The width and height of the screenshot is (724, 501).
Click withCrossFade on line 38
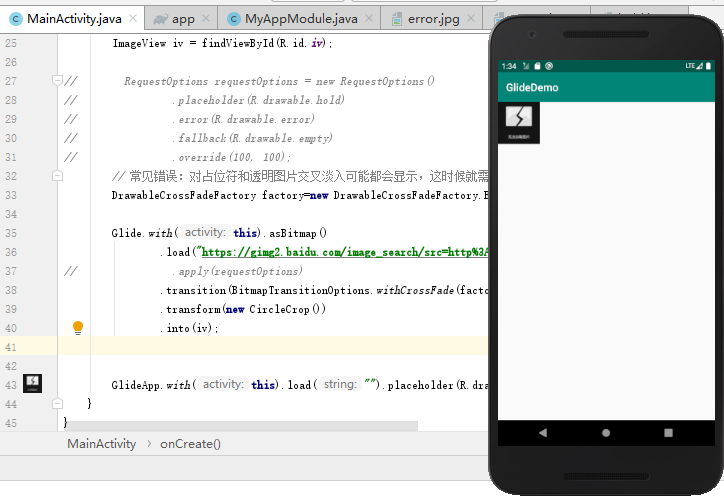coord(415,290)
